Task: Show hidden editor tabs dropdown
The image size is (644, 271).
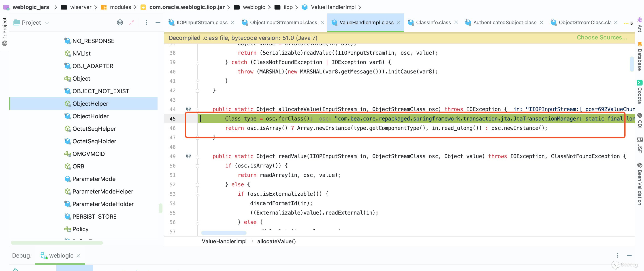Action: pyautogui.click(x=627, y=23)
